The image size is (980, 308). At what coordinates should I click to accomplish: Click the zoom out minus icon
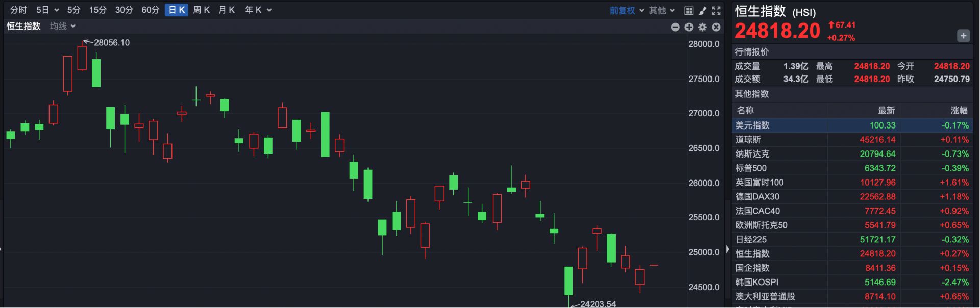[675, 27]
